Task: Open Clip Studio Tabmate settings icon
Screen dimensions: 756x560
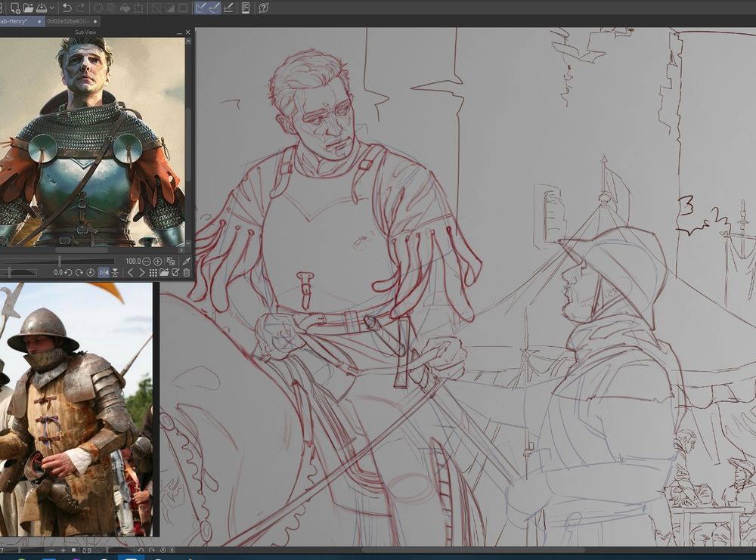Action: point(246,8)
